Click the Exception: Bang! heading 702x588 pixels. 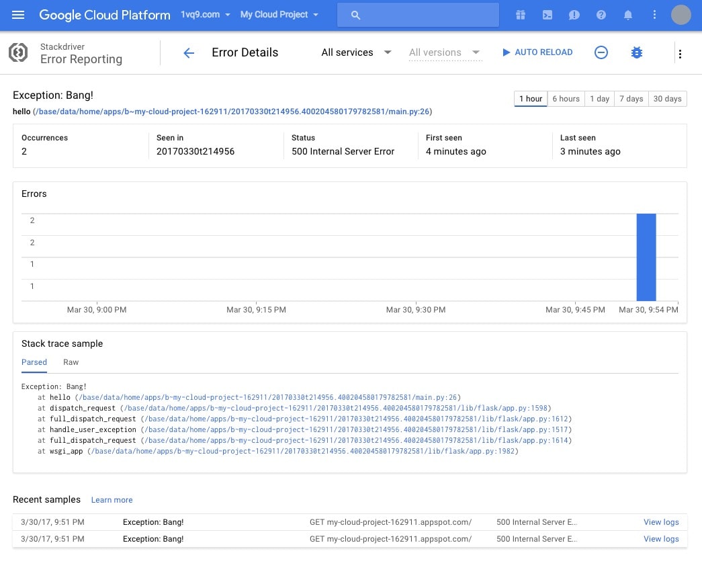[53, 95]
